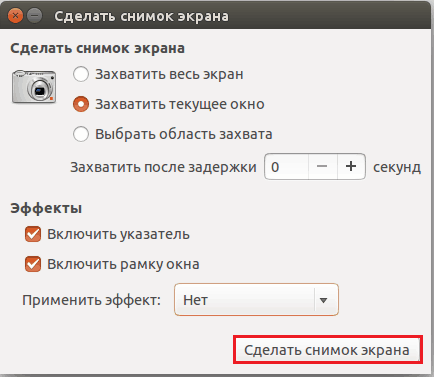Choose the Выбрать область захвата radio button

(x=81, y=134)
